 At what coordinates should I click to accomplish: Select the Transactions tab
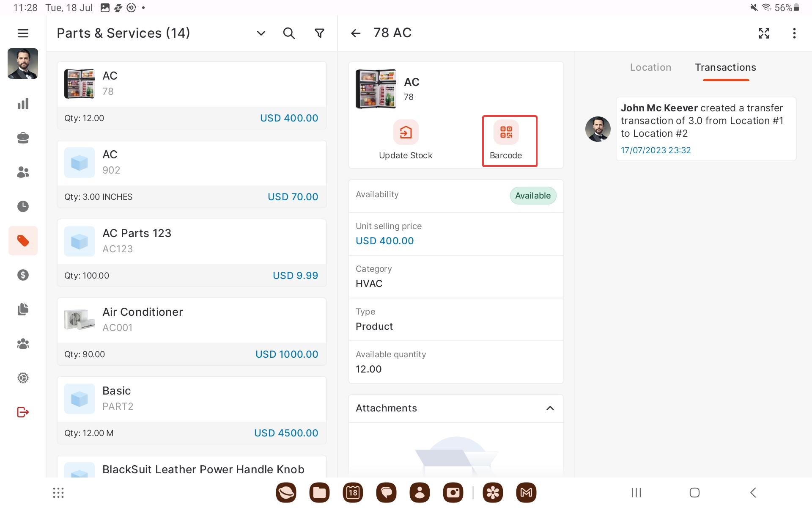(725, 67)
